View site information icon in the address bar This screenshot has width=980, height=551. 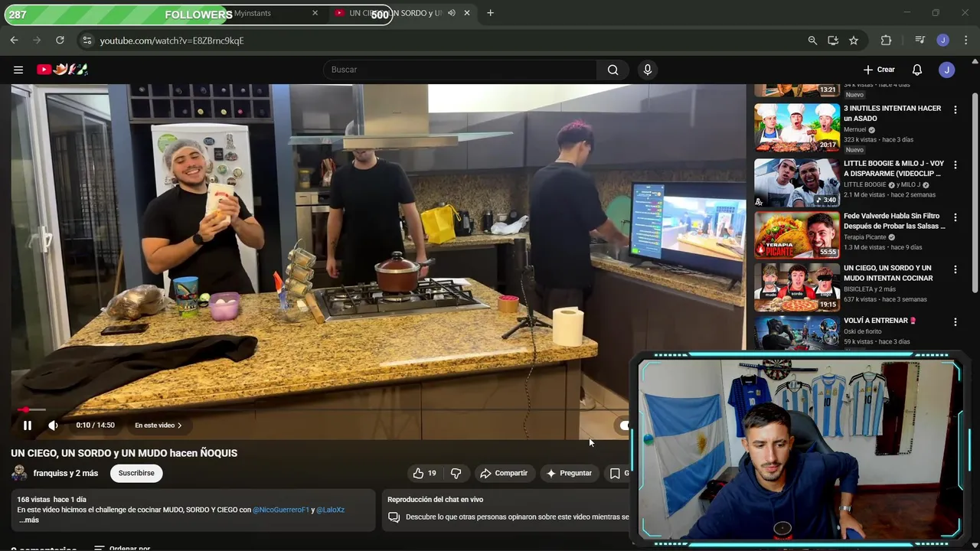pos(87,41)
